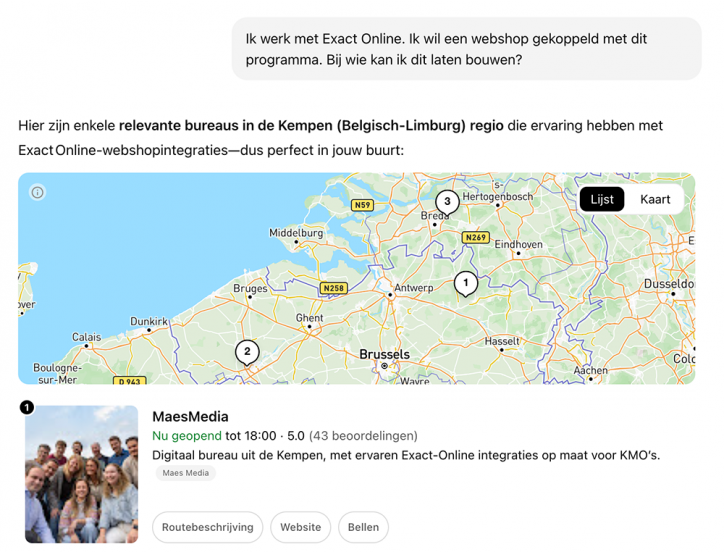Click the number 1 badge on MaesMedia photo

(27, 407)
